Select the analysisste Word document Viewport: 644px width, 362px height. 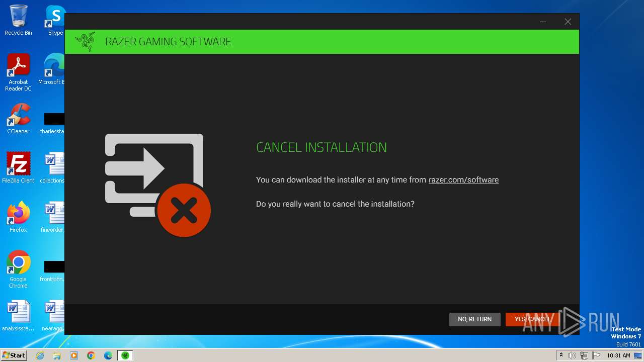tap(18, 316)
